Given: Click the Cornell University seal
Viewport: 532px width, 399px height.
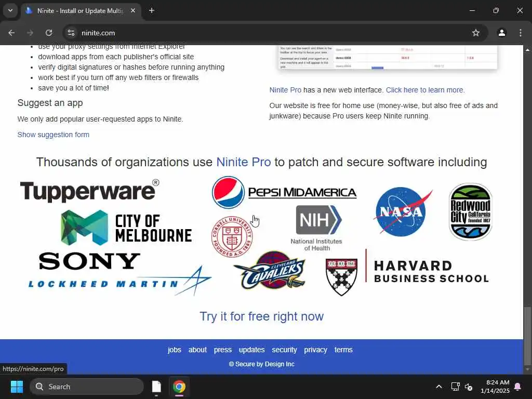Looking at the screenshot, I should click(232, 236).
